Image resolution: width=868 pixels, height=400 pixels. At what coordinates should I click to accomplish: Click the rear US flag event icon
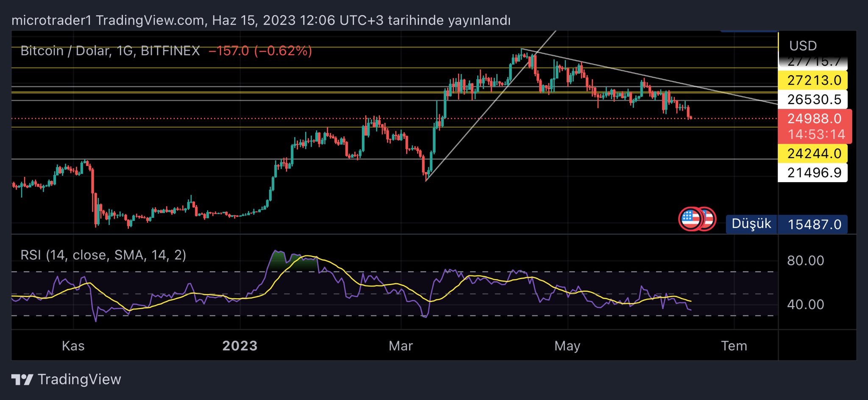pyautogui.click(x=709, y=219)
